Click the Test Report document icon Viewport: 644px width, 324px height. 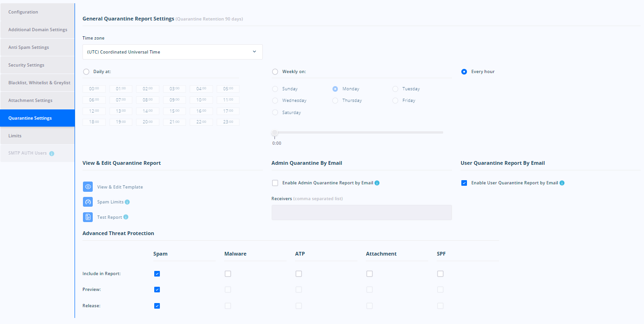point(88,217)
